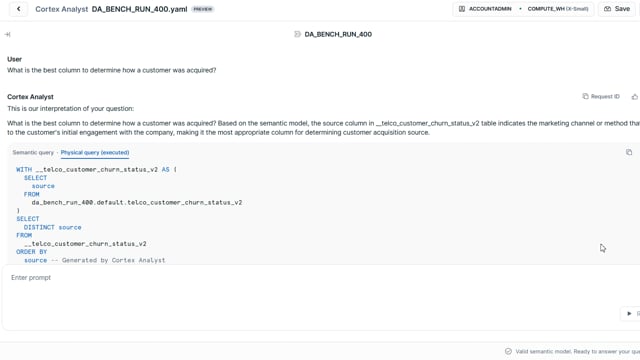Viewport: 640px width, 360px height.
Task: Click the semantic model icon beside DA_BENCH_RUN_400
Action: pos(297,34)
